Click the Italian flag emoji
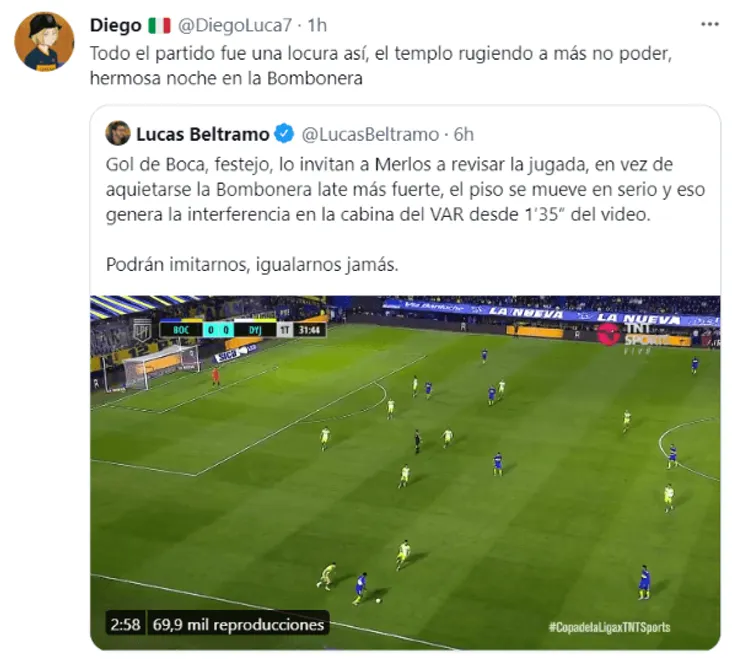 pyautogui.click(x=159, y=25)
